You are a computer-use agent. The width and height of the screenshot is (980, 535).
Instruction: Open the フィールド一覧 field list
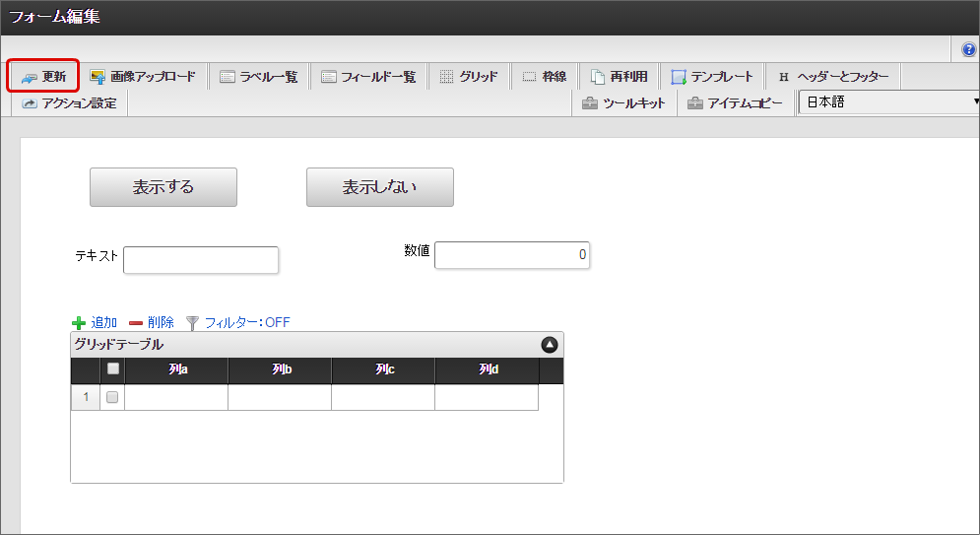tap(368, 76)
